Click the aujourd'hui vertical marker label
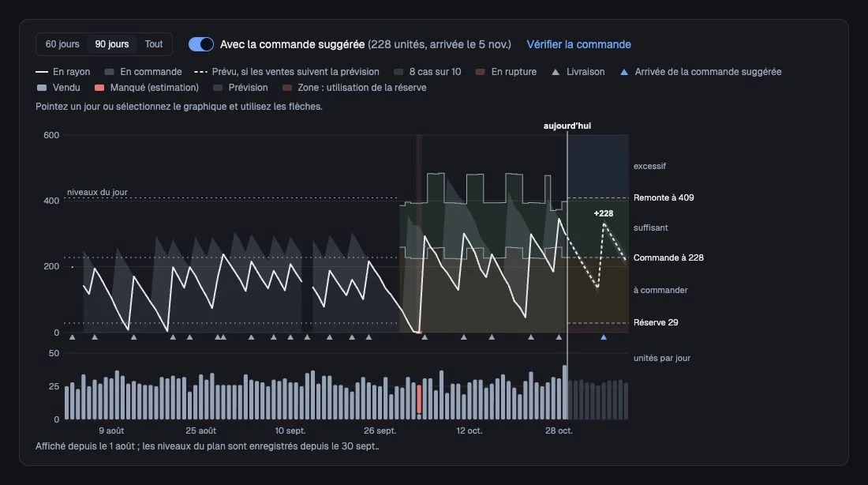Screen dimensions: 868x485 tap(567, 126)
